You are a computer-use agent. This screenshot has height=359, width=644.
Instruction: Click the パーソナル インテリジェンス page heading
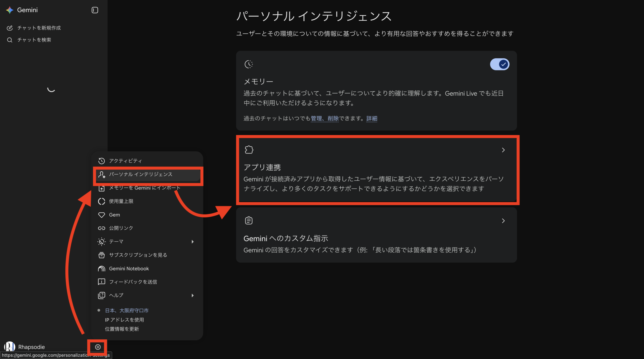[314, 16]
